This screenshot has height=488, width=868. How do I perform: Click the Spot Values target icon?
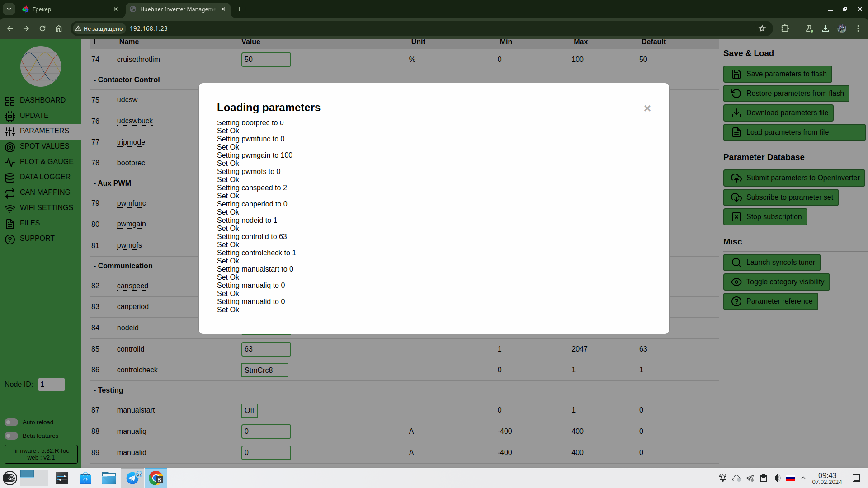[10, 147]
